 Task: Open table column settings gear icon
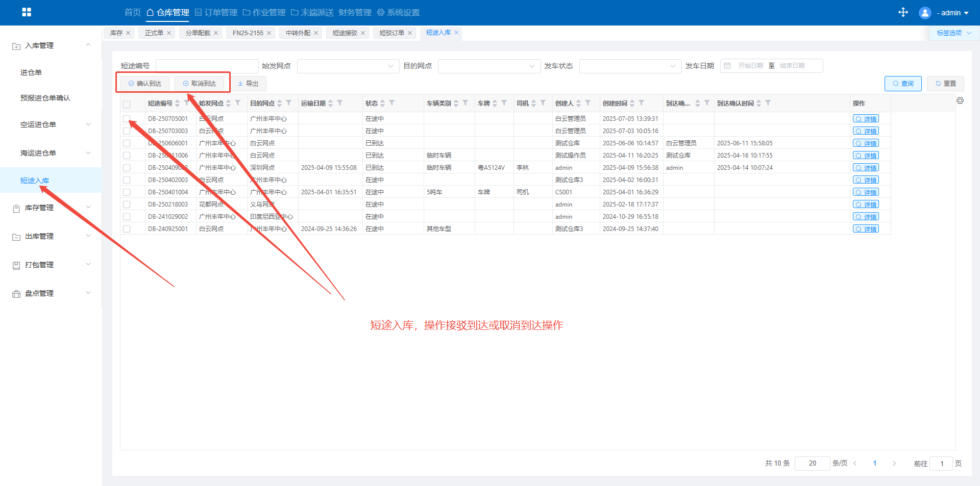pyautogui.click(x=960, y=101)
